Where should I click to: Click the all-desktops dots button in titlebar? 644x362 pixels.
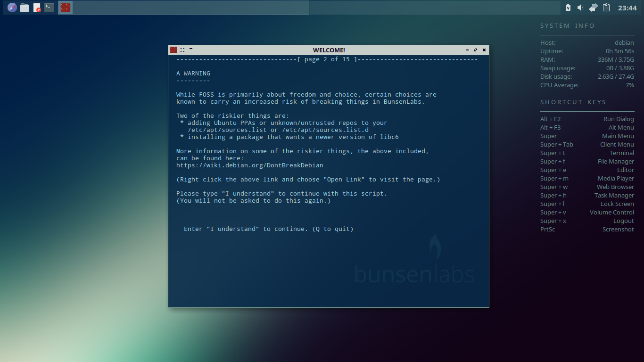click(182, 50)
